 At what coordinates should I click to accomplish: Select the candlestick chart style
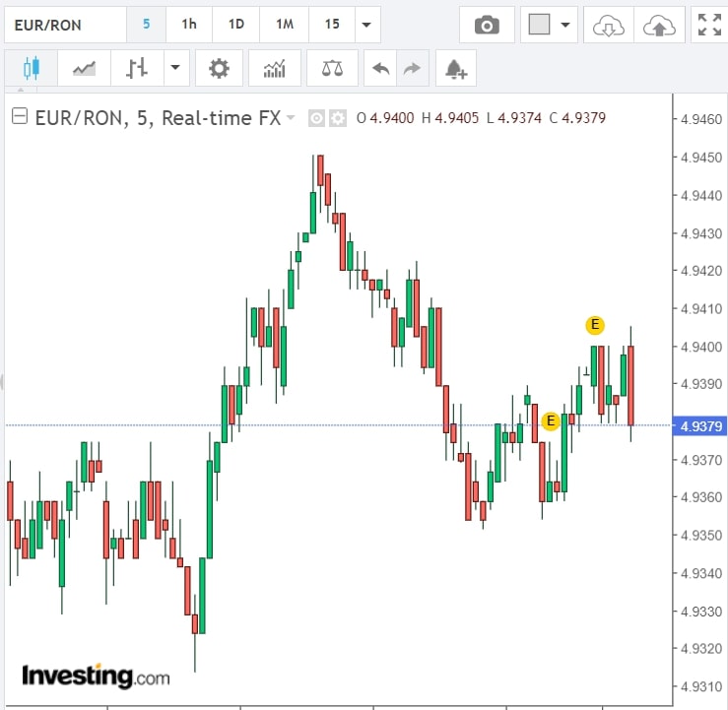click(31, 69)
